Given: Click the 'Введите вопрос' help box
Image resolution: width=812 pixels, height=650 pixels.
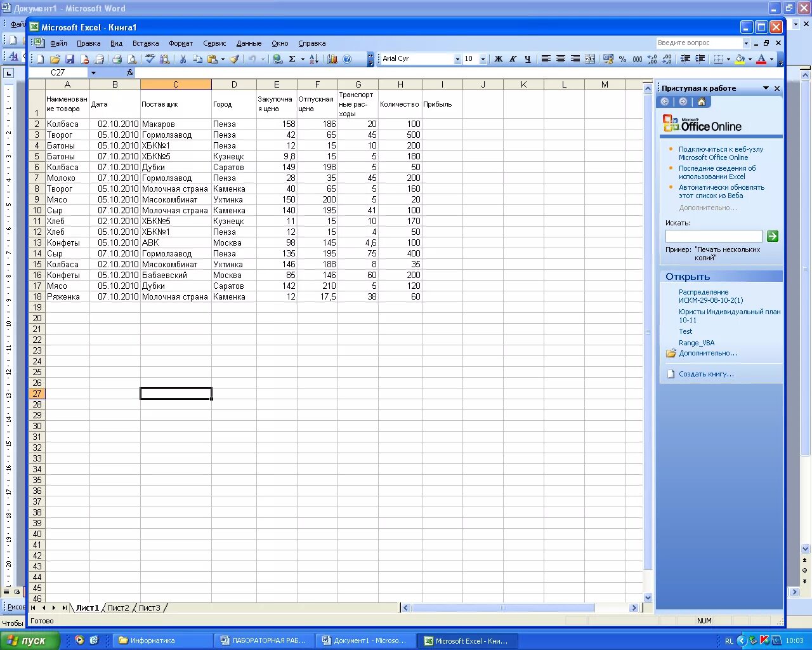Looking at the screenshot, I should (699, 43).
